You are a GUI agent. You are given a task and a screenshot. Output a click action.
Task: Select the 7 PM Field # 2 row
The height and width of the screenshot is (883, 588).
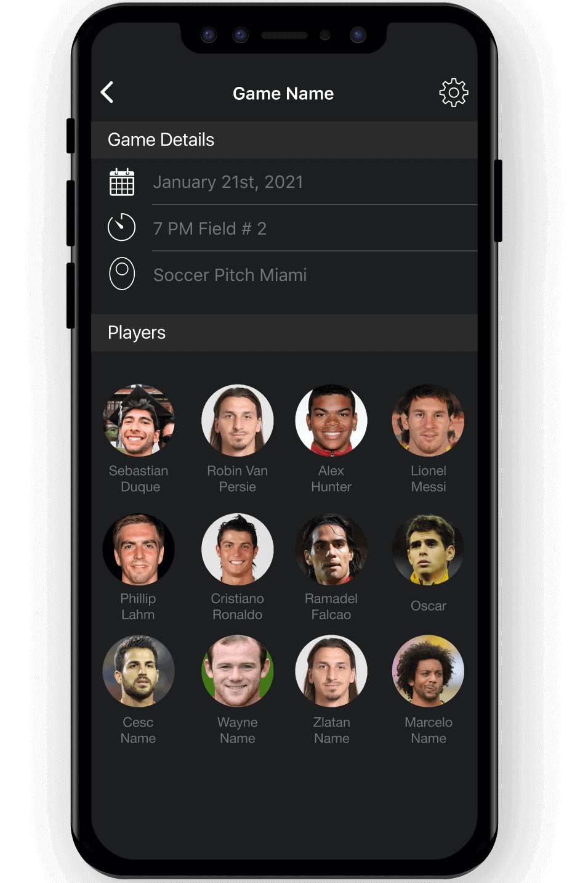(x=315, y=229)
